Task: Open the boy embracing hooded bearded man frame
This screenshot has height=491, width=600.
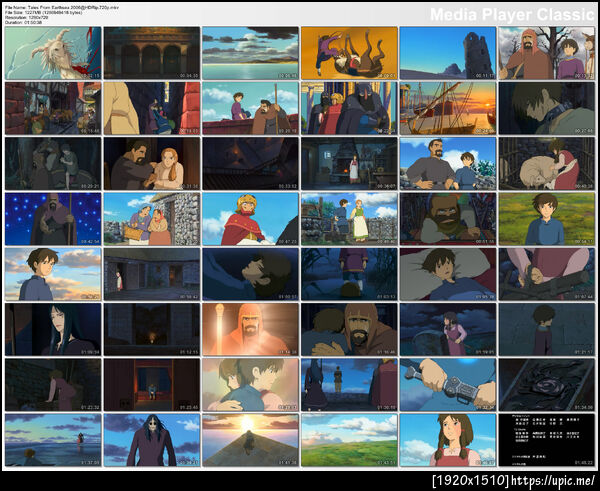Action: click(349, 330)
